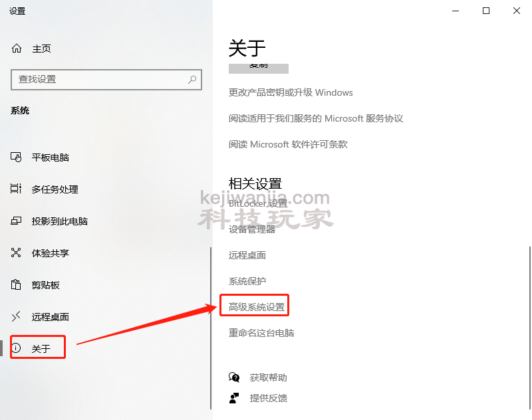
Task: Click the 投影到此电脑 projection icon
Action: point(16,221)
